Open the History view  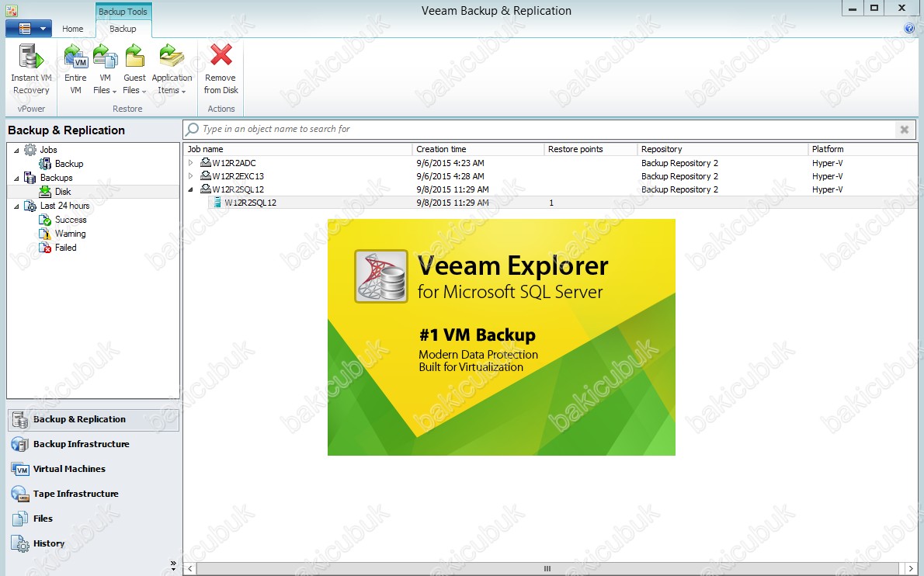pos(93,543)
